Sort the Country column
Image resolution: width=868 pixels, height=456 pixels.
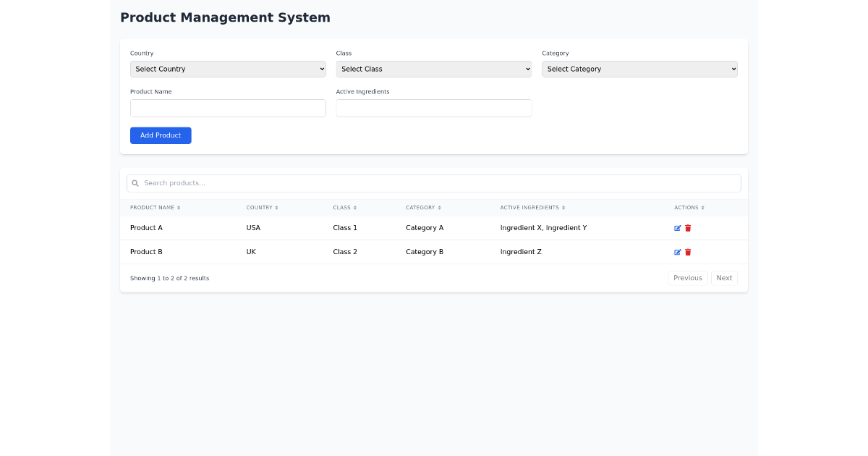coord(276,207)
